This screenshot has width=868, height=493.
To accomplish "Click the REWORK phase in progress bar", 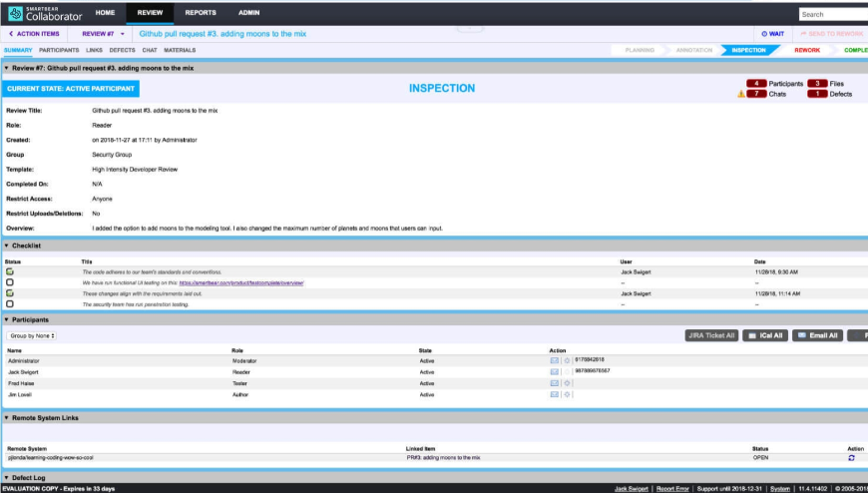I will coord(807,49).
